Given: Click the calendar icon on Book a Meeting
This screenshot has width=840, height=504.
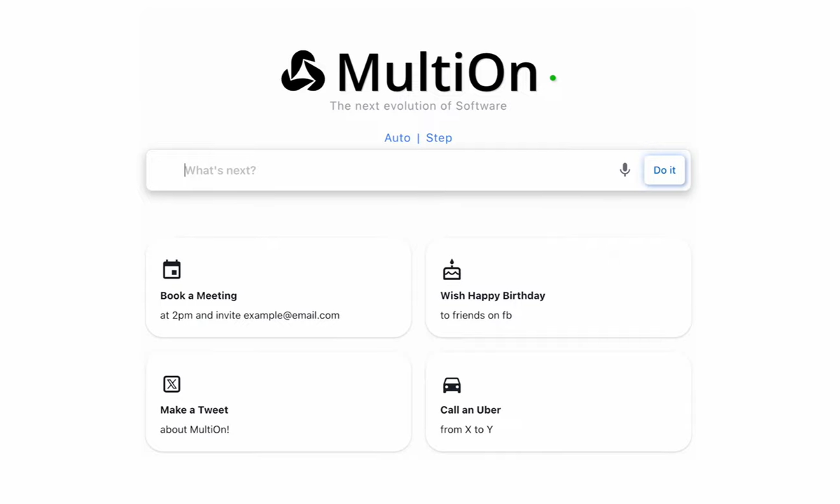Looking at the screenshot, I should pyautogui.click(x=171, y=269).
